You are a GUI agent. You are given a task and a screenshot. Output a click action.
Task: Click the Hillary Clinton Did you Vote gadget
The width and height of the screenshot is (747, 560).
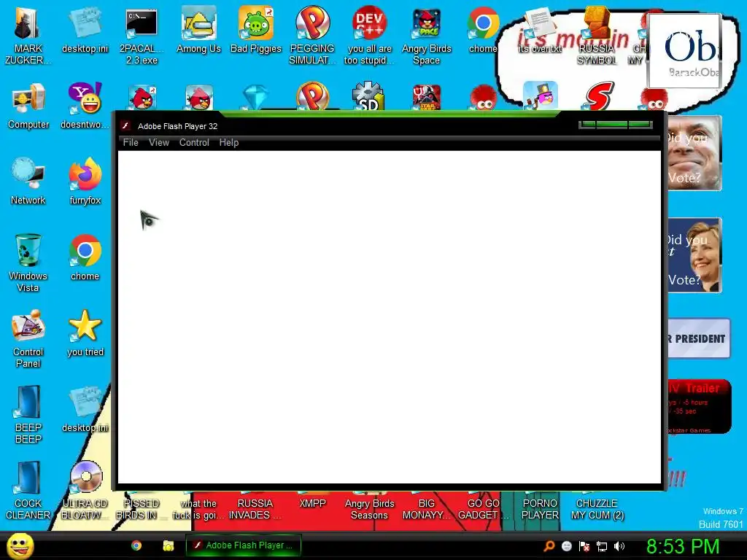[694, 254]
